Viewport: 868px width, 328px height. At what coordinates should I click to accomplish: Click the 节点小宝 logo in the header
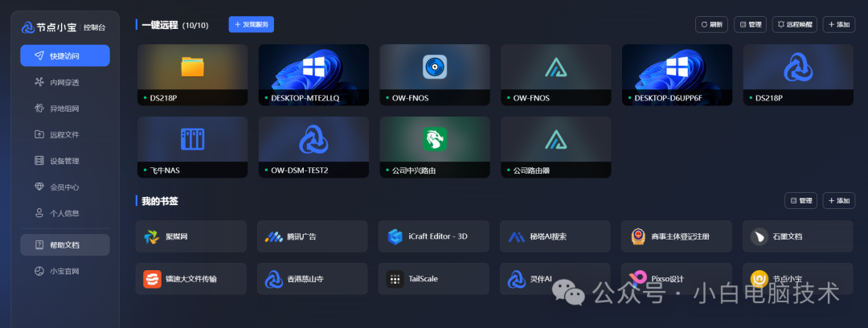coord(49,27)
